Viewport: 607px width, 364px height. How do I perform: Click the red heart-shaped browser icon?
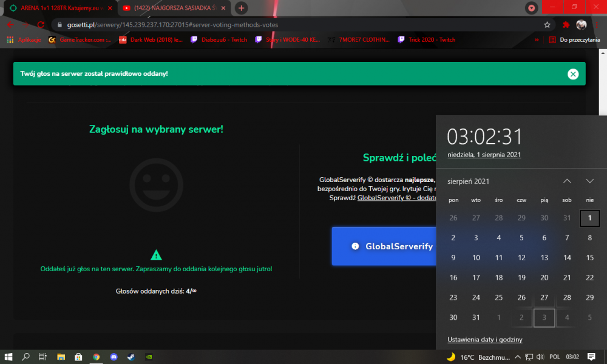coord(532,8)
